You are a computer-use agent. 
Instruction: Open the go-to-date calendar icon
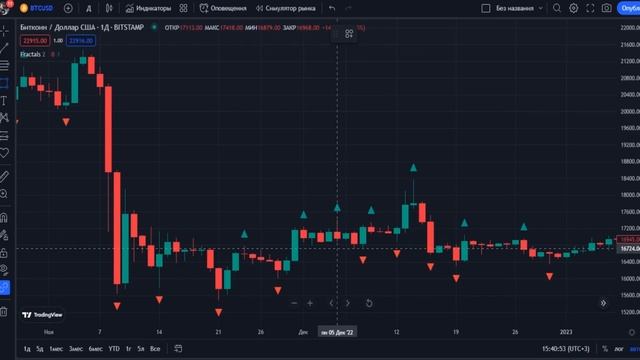pyautogui.click(x=178, y=349)
